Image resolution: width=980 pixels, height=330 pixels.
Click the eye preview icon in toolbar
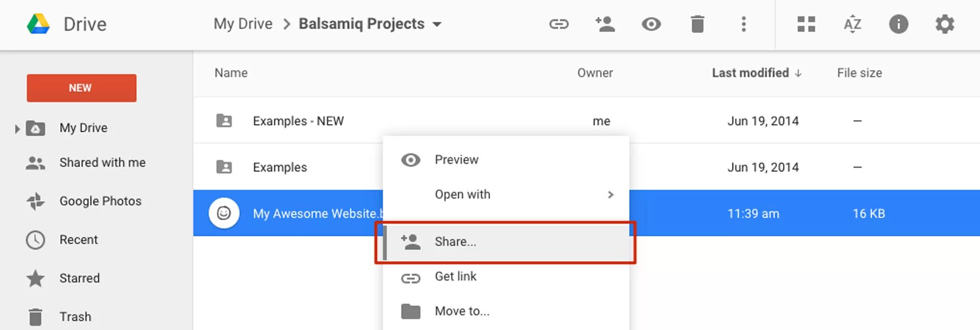[651, 24]
